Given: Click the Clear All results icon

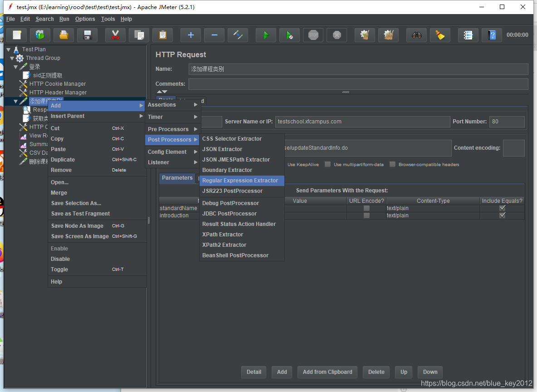Looking at the screenshot, I should 388,35.
